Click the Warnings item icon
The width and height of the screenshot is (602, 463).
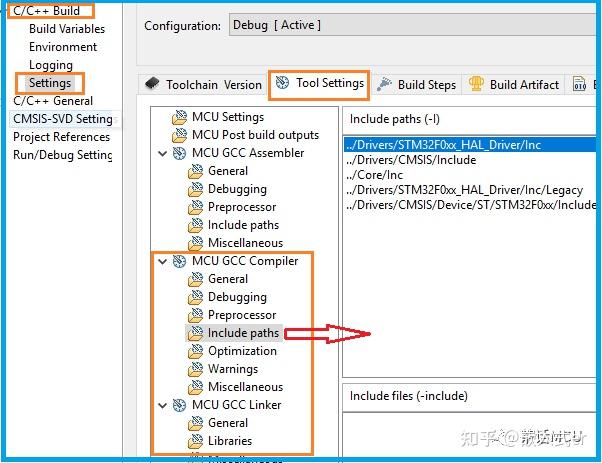(196, 369)
